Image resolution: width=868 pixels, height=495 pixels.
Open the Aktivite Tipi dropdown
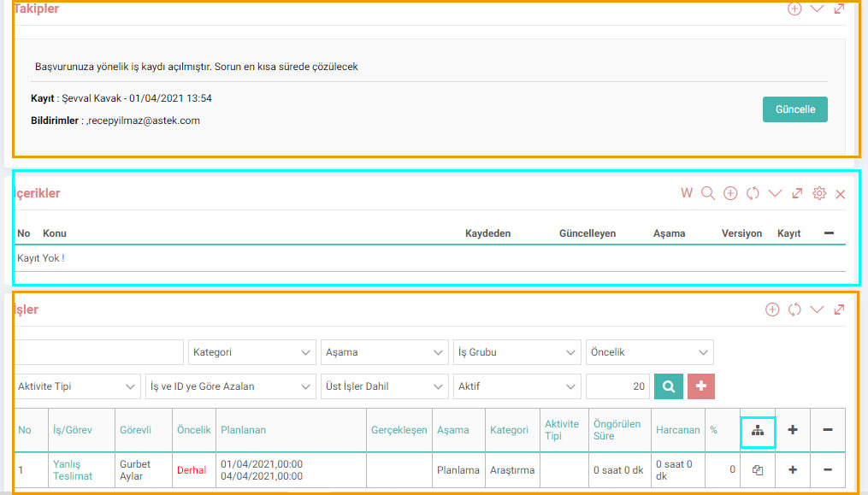[76, 386]
